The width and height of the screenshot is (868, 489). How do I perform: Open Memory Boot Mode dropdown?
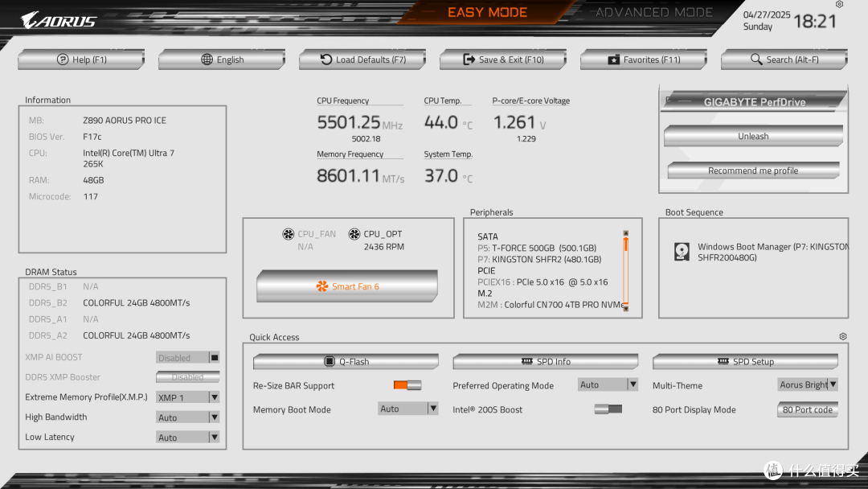coord(408,409)
